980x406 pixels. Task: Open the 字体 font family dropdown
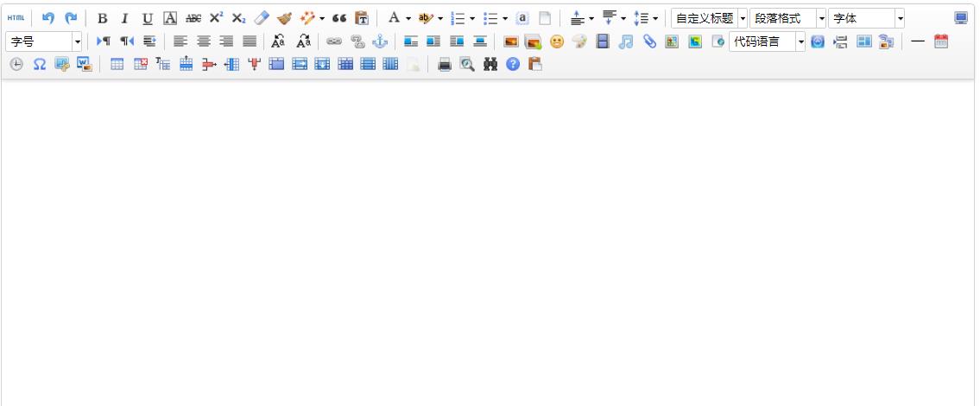coord(866,18)
